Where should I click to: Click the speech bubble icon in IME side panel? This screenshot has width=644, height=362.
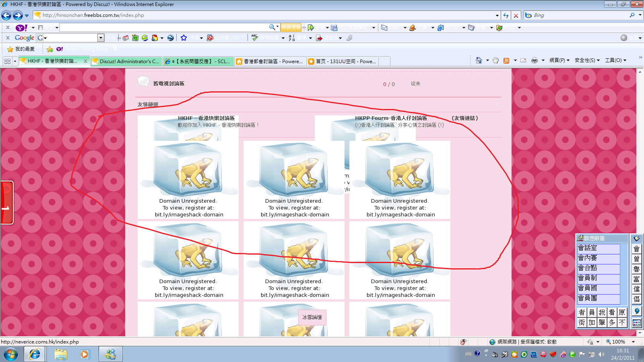pyautogui.click(x=636, y=311)
